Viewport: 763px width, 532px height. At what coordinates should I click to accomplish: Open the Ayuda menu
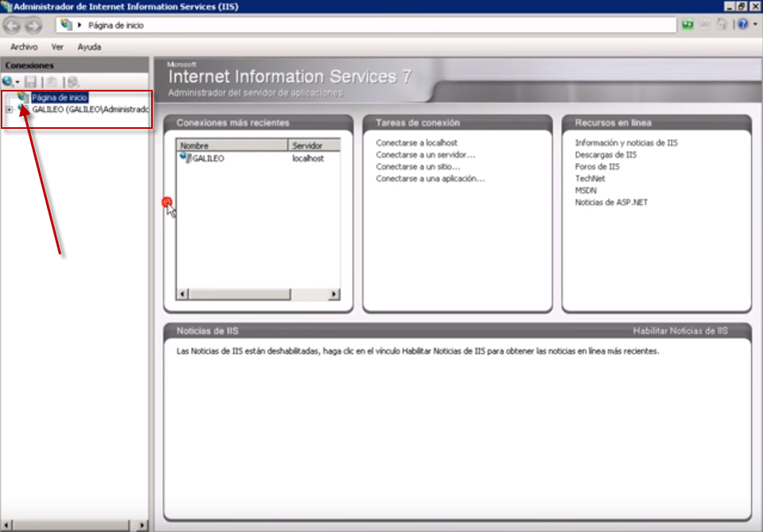pyautogui.click(x=90, y=47)
